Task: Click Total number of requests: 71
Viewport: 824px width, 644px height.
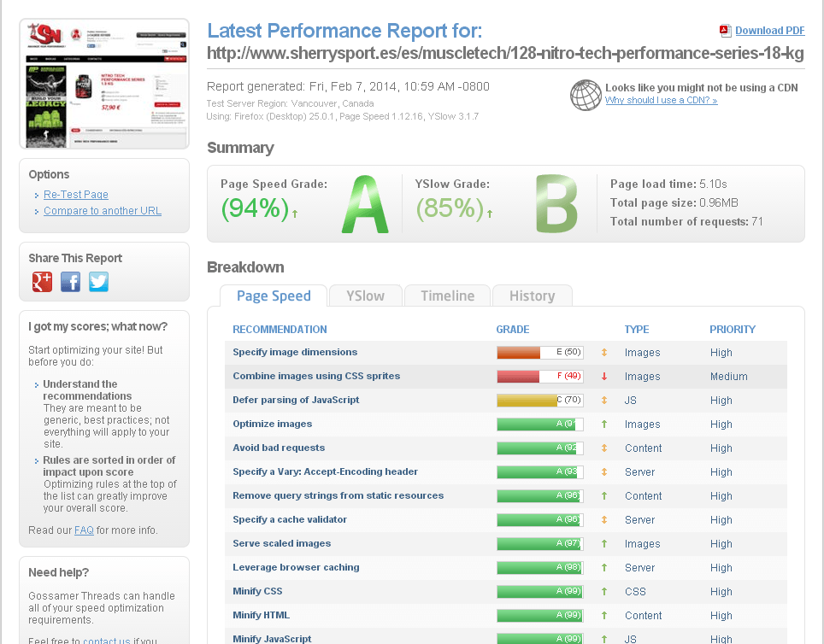Action: 686,222
